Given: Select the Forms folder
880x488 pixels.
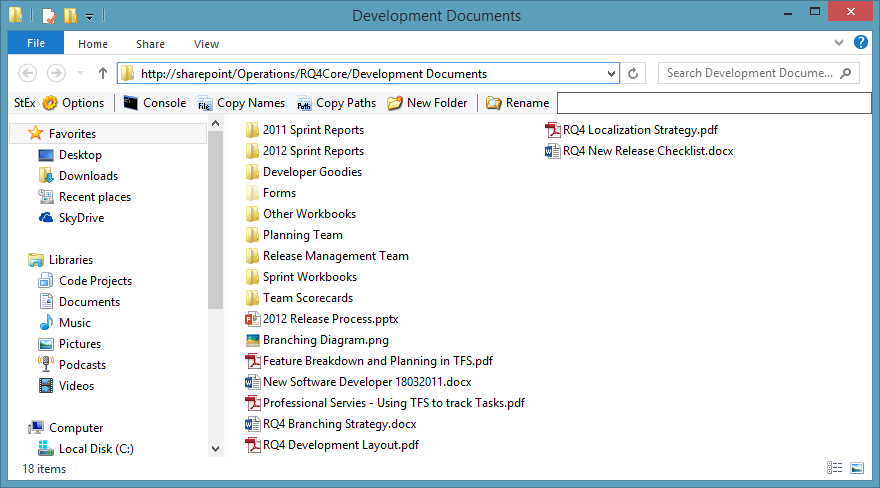Looking at the screenshot, I should pyautogui.click(x=271, y=193).
